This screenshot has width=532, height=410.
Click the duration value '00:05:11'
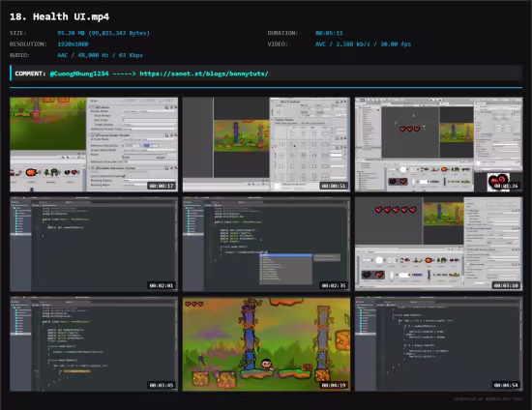coord(329,33)
